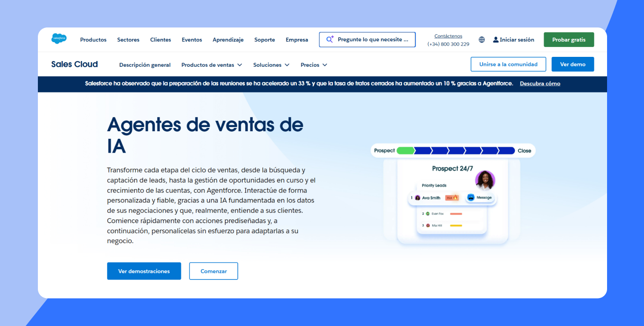The height and width of the screenshot is (326, 644).
Task: Click the Hot badge for Ava Smith
Action: point(452,198)
